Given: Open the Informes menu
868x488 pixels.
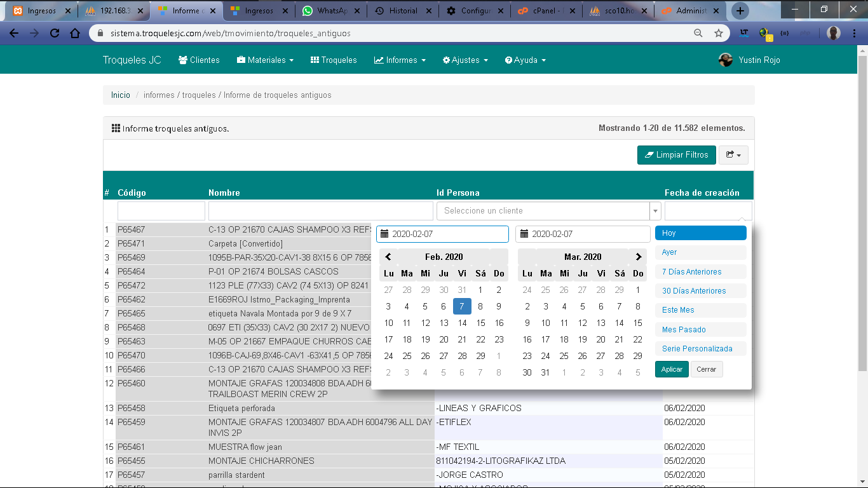Looking at the screenshot, I should 401,60.
